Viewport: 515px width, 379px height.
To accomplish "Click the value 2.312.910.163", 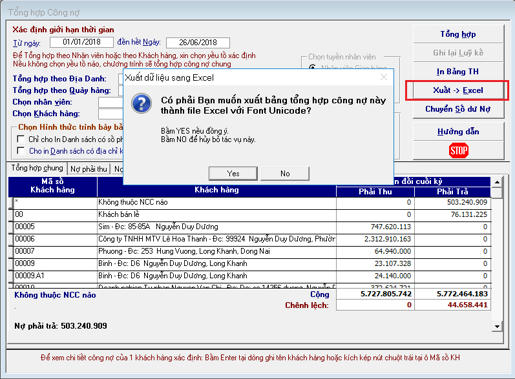I will click(x=387, y=239).
